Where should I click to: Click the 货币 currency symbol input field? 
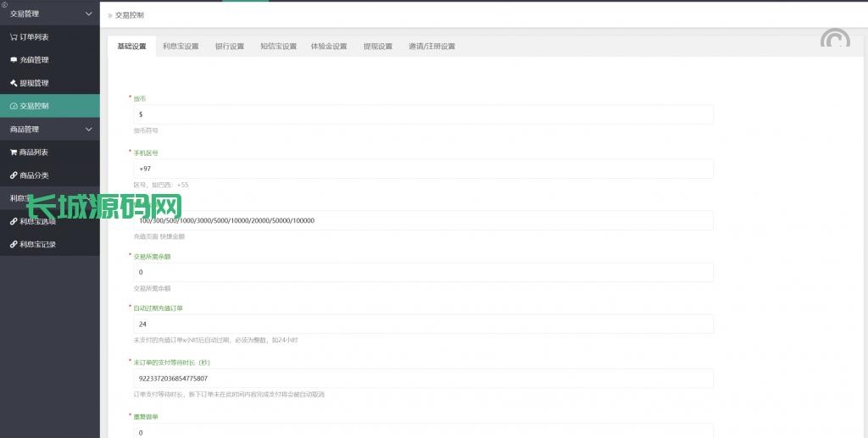coord(423,114)
